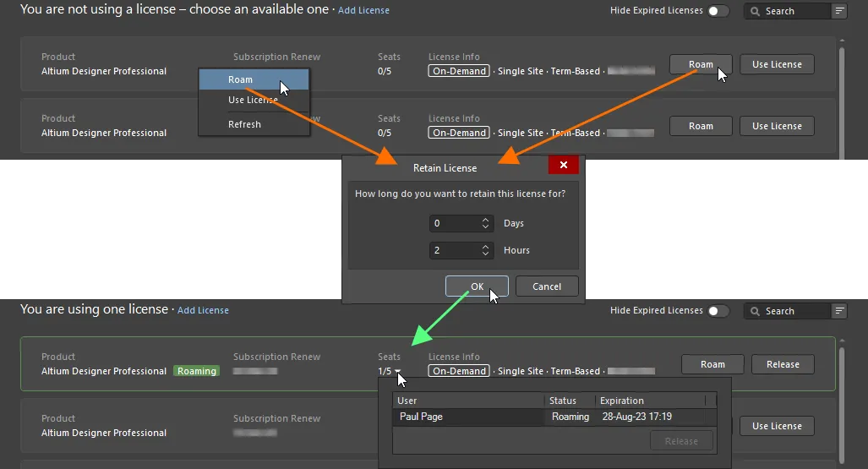Click Use License button on first license row
This screenshot has width=868, height=469.
click(x=777, y=64)
